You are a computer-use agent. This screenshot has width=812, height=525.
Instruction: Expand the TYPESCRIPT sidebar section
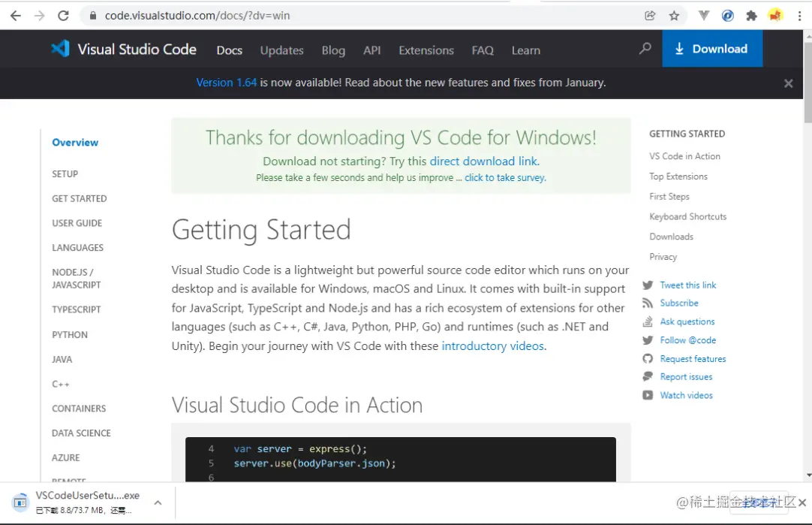coord(76,309)
